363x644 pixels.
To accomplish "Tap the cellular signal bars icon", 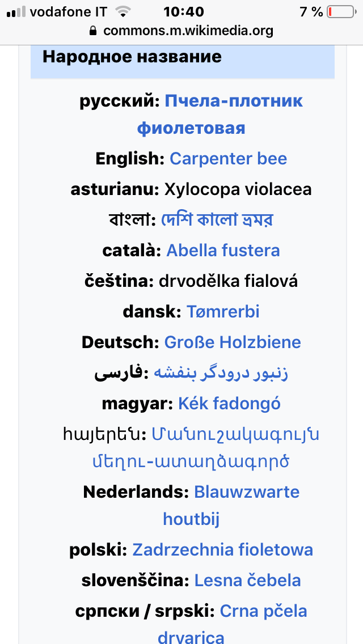I will pyautogui.click(x=16, y=12).
